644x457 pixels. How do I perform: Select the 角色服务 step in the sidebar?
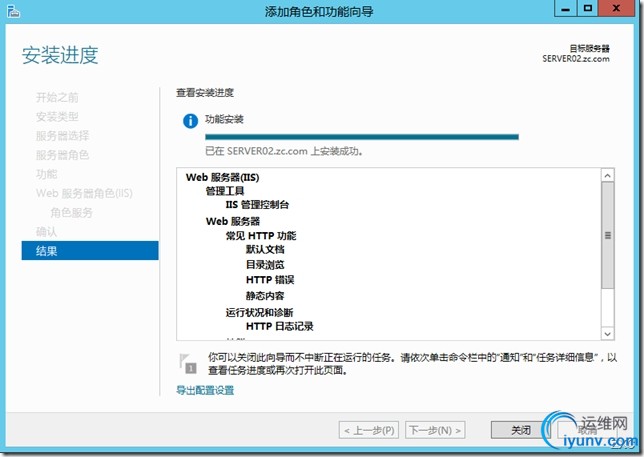(x=71, y=212)
